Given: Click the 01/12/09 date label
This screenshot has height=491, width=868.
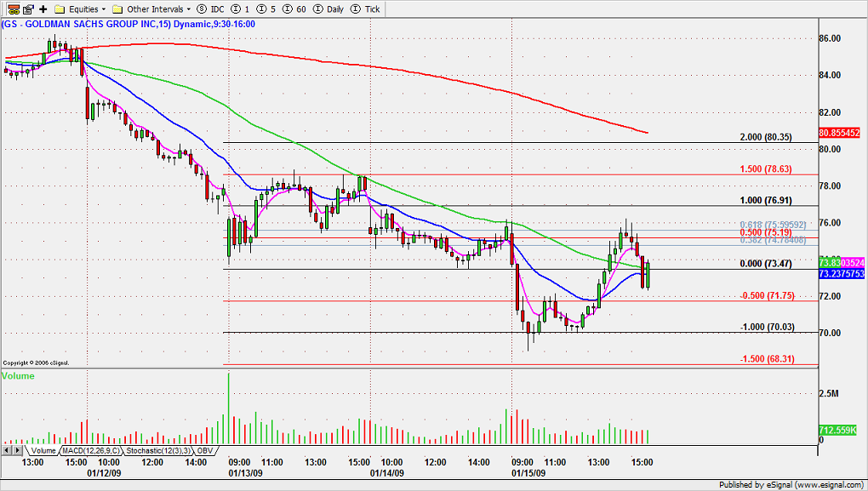Looking at the screenshot, I should click(104, 473).
